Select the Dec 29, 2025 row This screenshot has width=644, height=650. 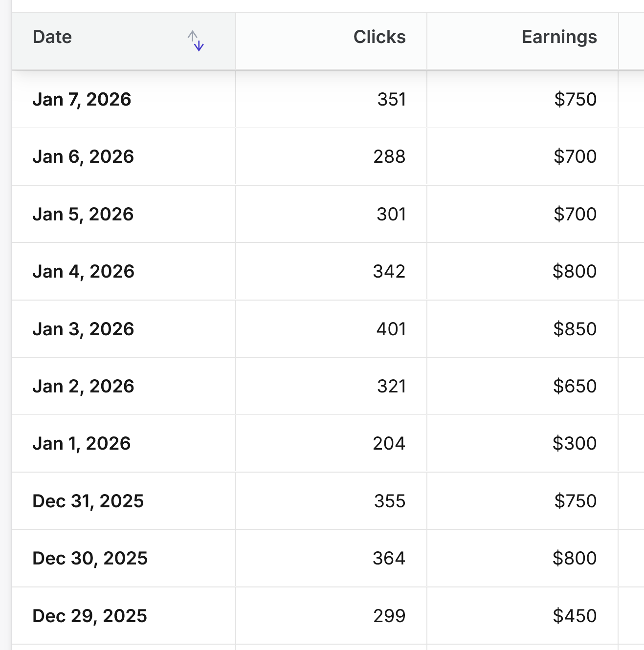[89, 616]
